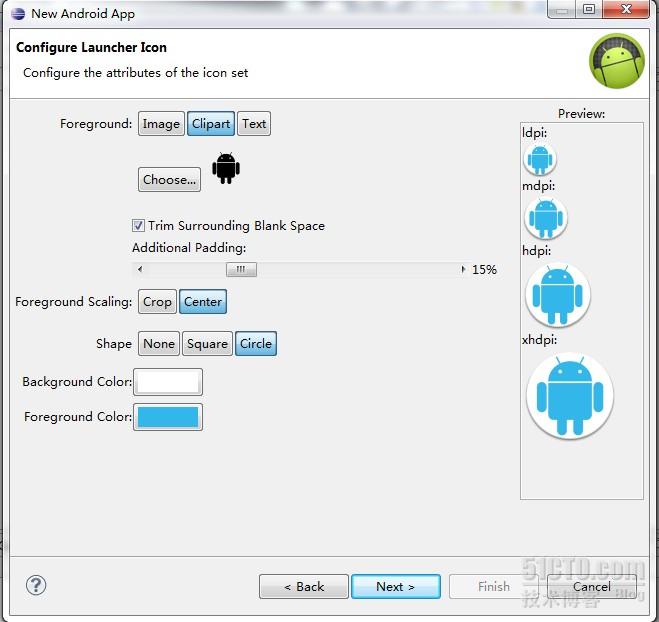Choose Circle for icon shape
659x622 pixels.
[256, 344]
